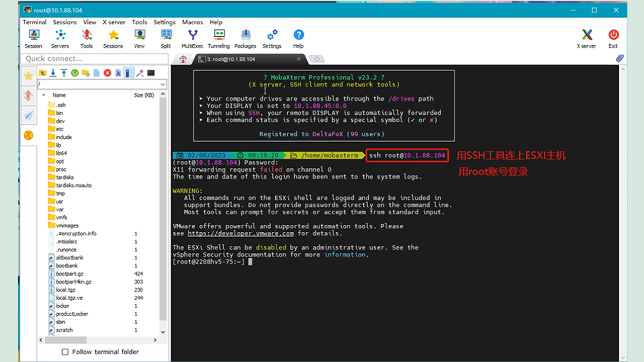
Task: Click the developer.vmware.com link in terminal
Action: tap(240, 233)
